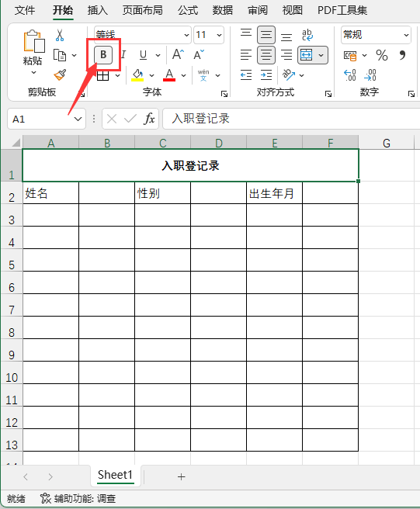Viewport: 420px width, 509px height.
Task: Select the Format Painter brush icon
Action: [60, 75]
